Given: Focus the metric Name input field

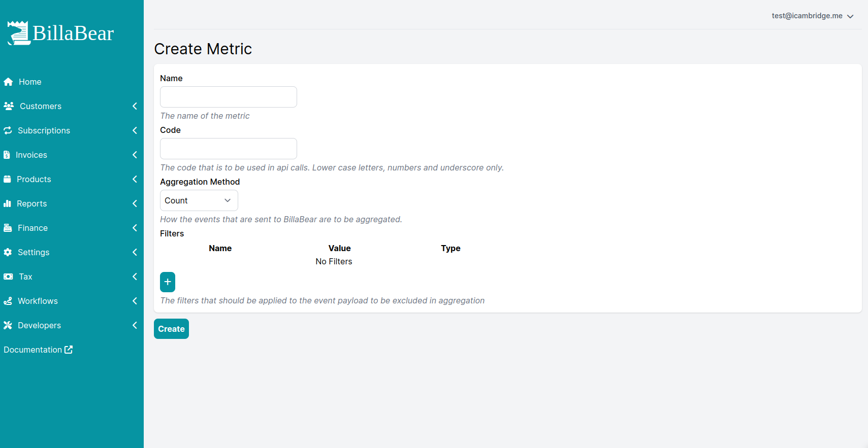Looking at the screenshot, I should (x=229, y=97).
